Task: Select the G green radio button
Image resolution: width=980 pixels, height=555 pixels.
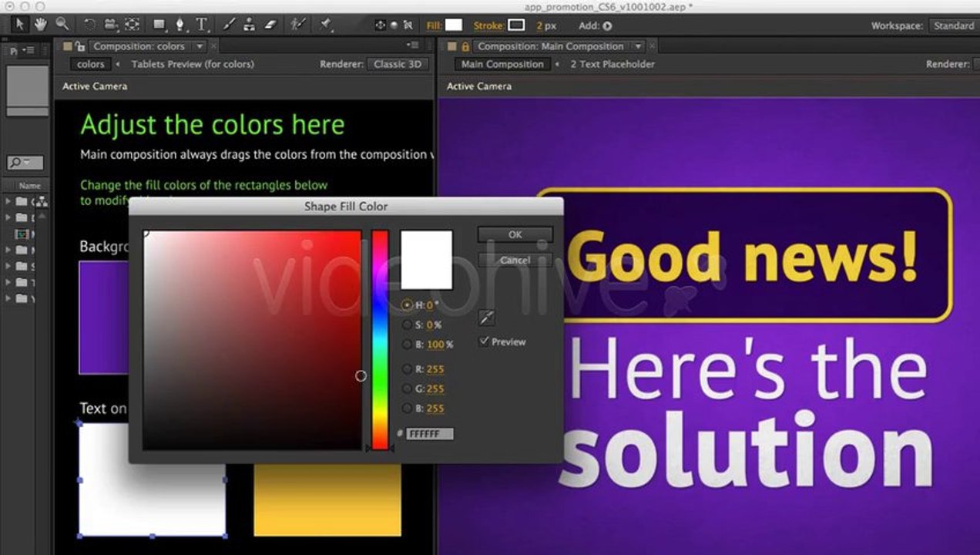Action: [407, 388]
